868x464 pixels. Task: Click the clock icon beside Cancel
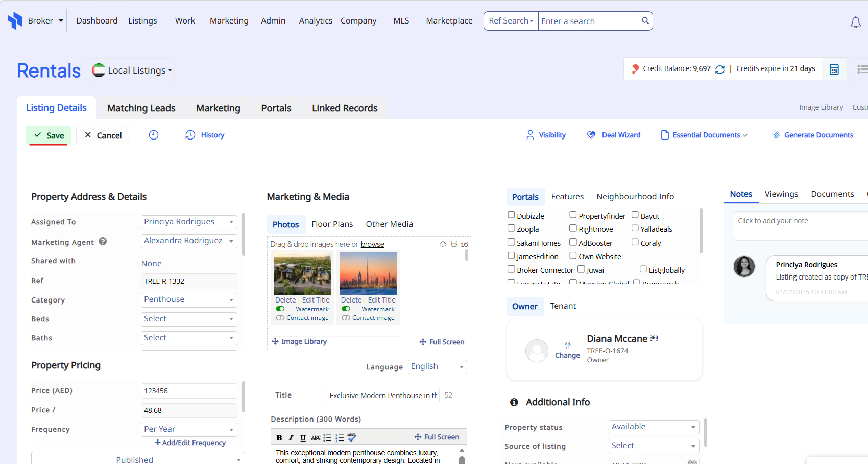154,135
